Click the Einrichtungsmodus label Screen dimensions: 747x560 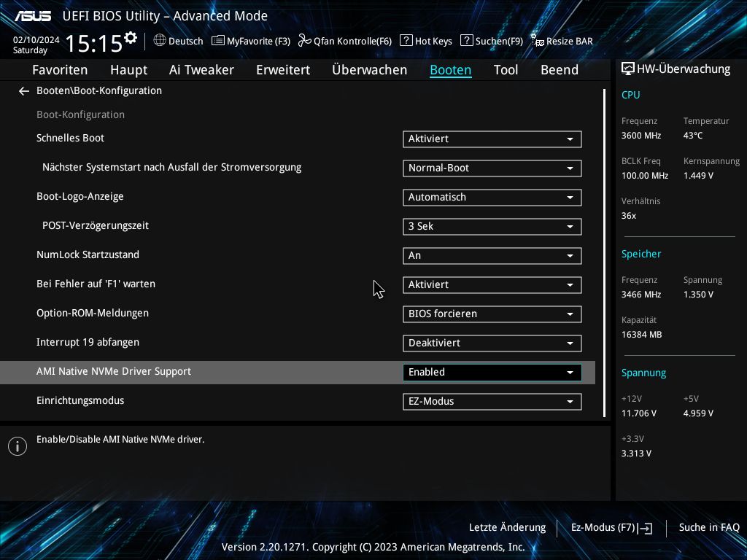80,400
